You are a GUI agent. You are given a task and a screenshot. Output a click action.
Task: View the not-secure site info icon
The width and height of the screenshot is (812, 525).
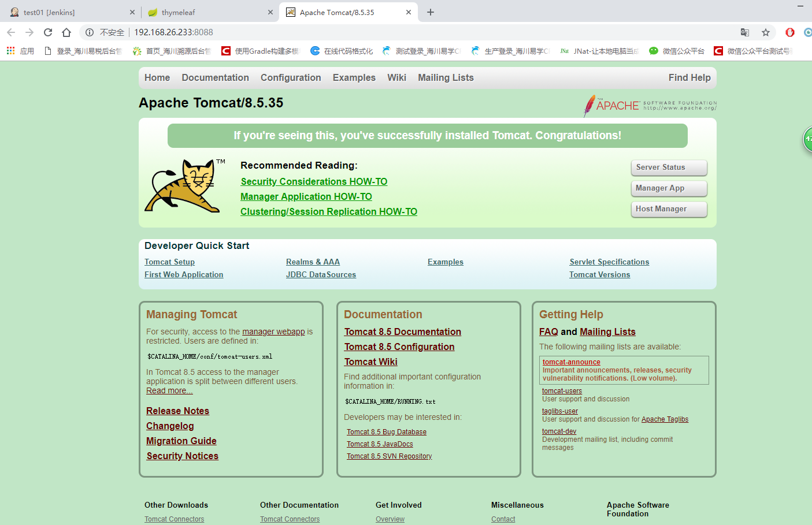pyautogui.click(x=90, y=32)
